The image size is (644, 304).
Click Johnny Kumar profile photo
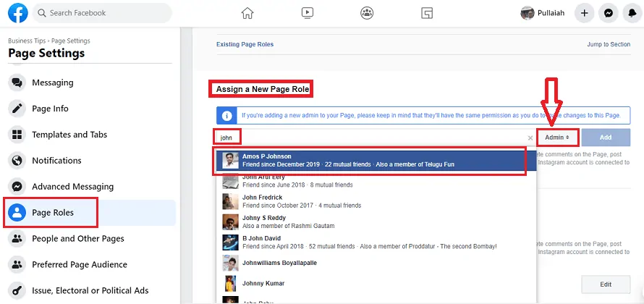pos(230,284)
